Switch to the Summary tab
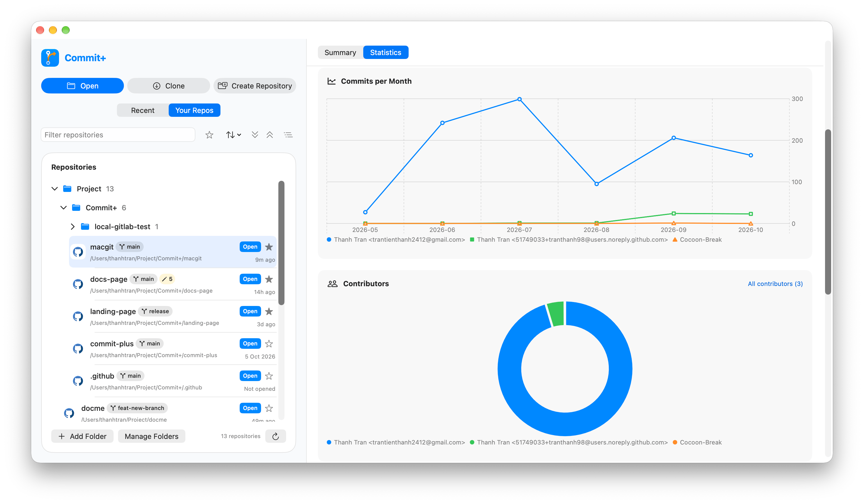864x504 pixels. (x=340, y=52)
